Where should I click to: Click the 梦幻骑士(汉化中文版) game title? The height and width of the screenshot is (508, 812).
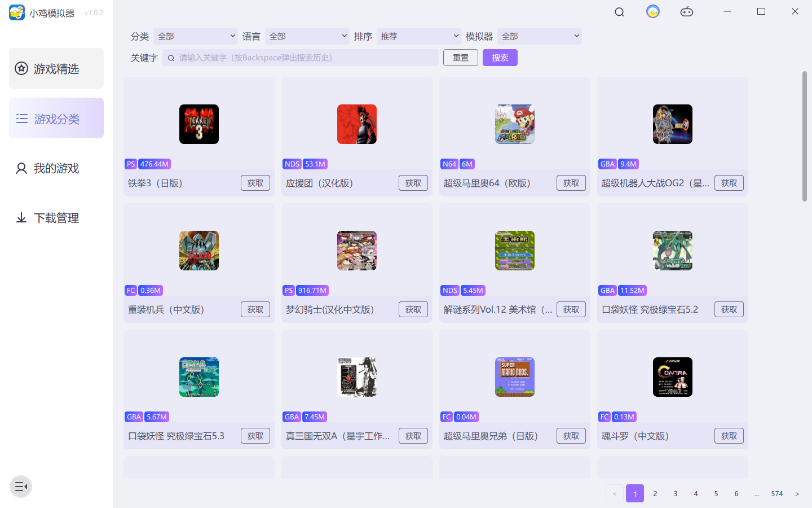pyautogui.click(x=330, y=309)
